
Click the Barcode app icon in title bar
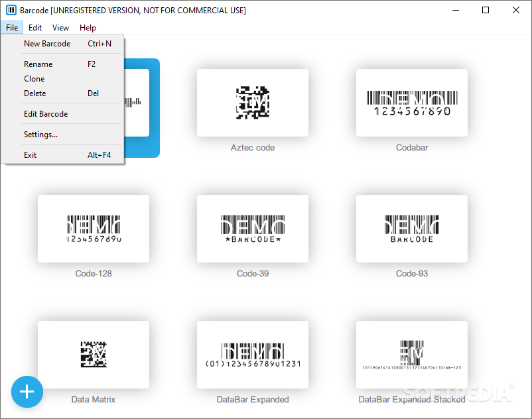click(x=11, y=10)
